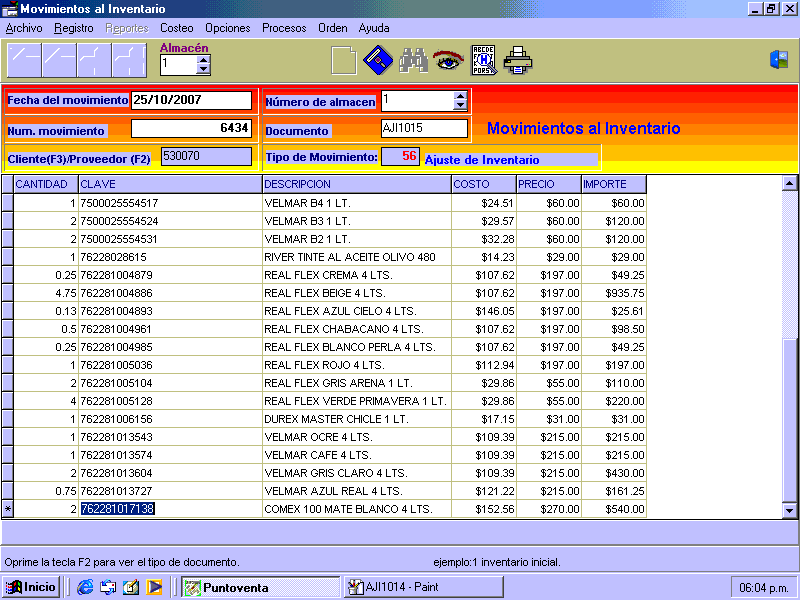The width and height of the screenshot is (800, 600).
Task: Decrease the Número de almacen spinner
Action: 460,105
